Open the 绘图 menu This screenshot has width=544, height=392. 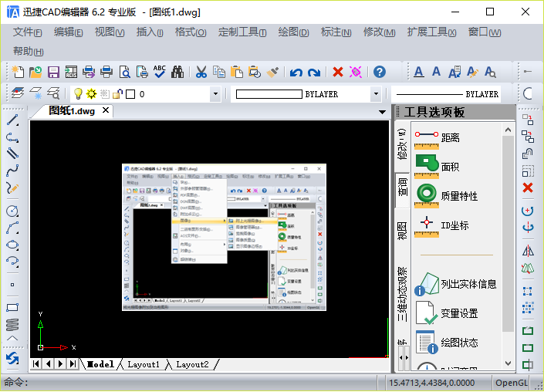tap(293, 32)
